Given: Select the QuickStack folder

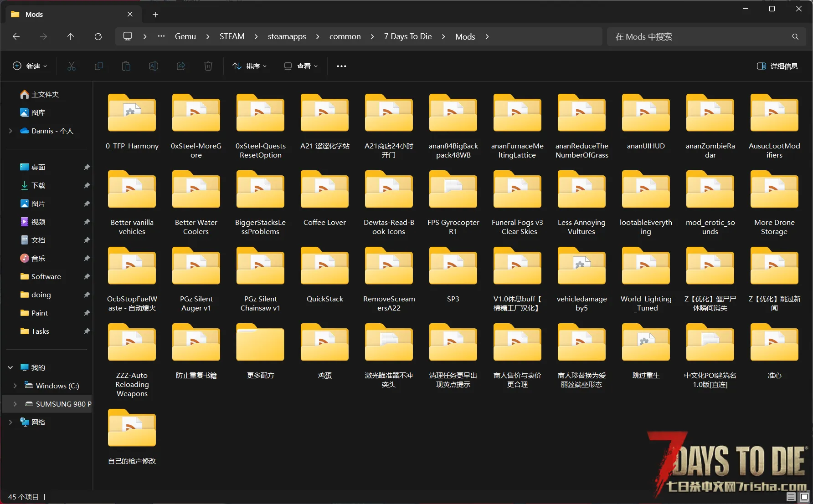Looking at the screenshot, I should (x=325, y=275).
